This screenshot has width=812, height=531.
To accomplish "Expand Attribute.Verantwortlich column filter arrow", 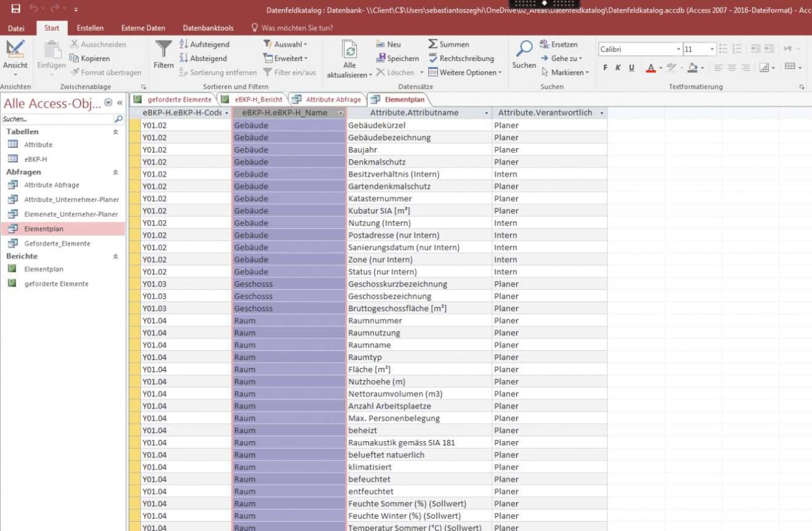I will [x=601, y=113].
